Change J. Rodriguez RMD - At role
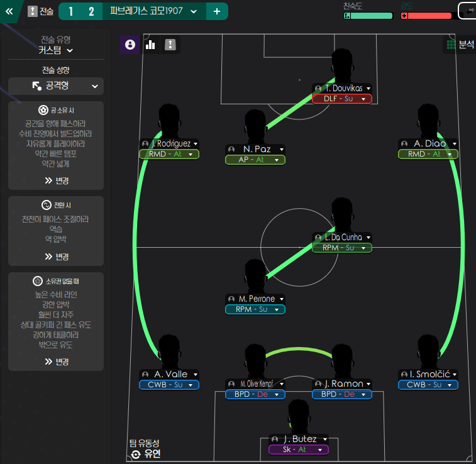 point(169,154)
